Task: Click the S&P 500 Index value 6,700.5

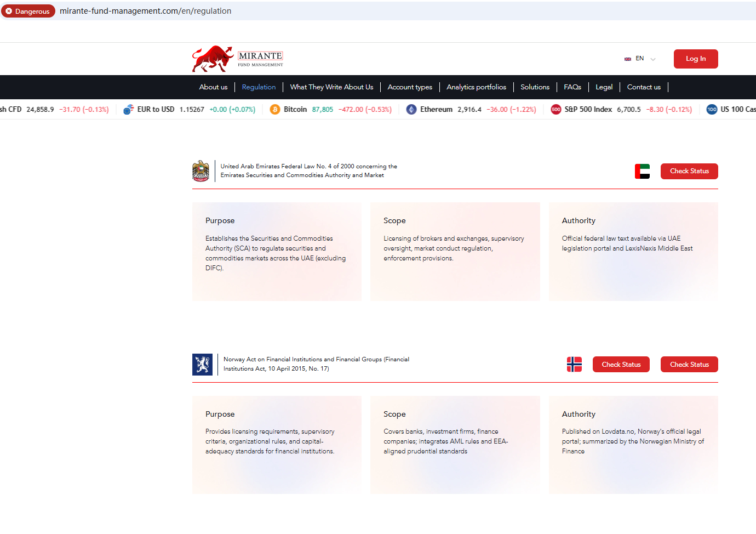Action: (x=629, y=110)
